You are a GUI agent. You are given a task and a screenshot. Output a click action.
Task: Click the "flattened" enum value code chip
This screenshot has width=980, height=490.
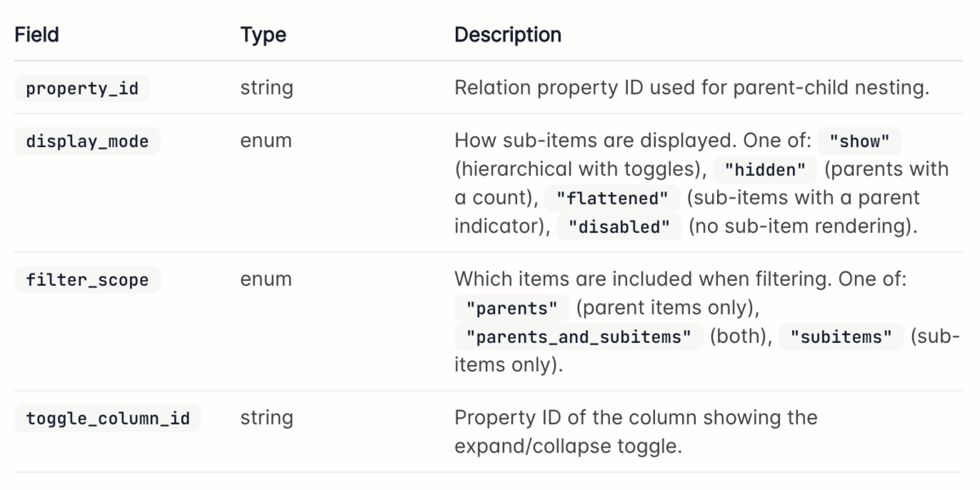pyautogui.click(x=612, y=198)
